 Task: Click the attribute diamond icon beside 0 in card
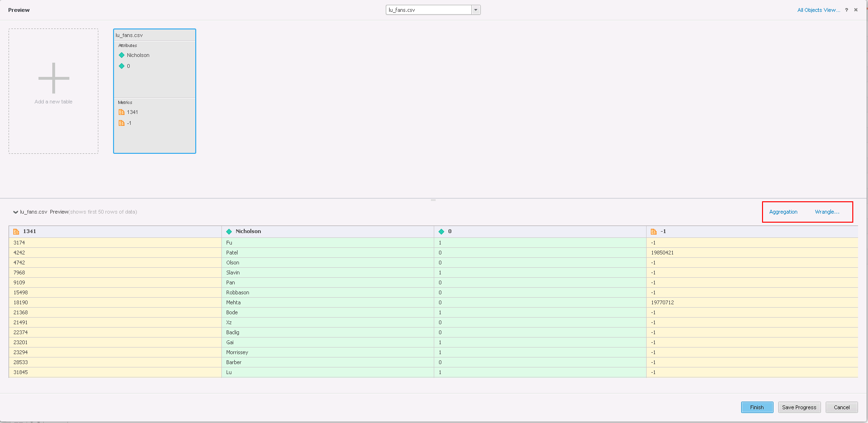coord(122,66)
